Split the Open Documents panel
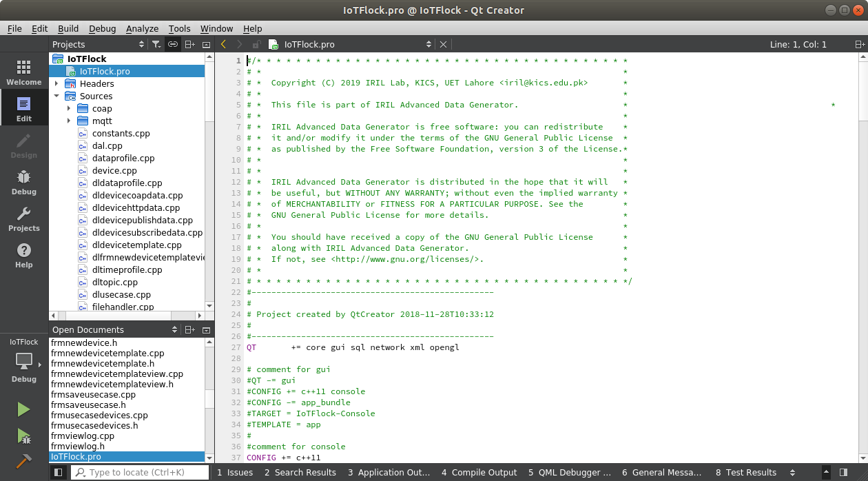This screenshot has height=481, width=868. 190,329
